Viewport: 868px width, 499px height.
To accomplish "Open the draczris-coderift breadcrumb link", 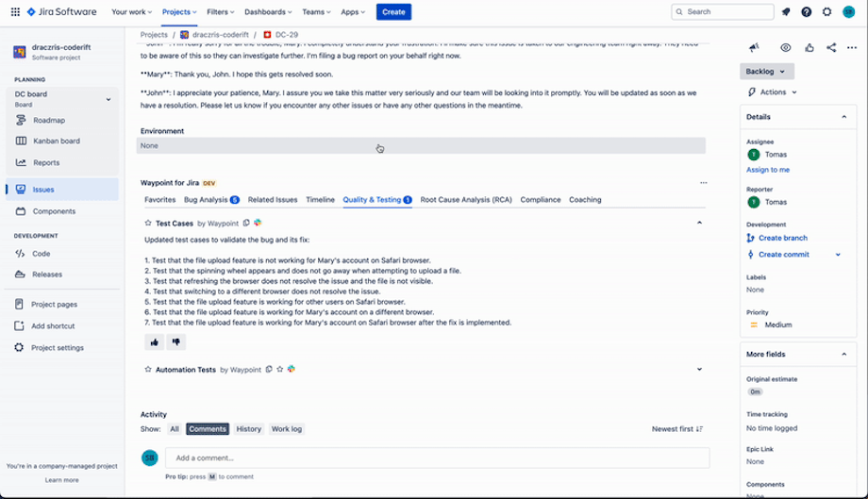I will [221, 34].
